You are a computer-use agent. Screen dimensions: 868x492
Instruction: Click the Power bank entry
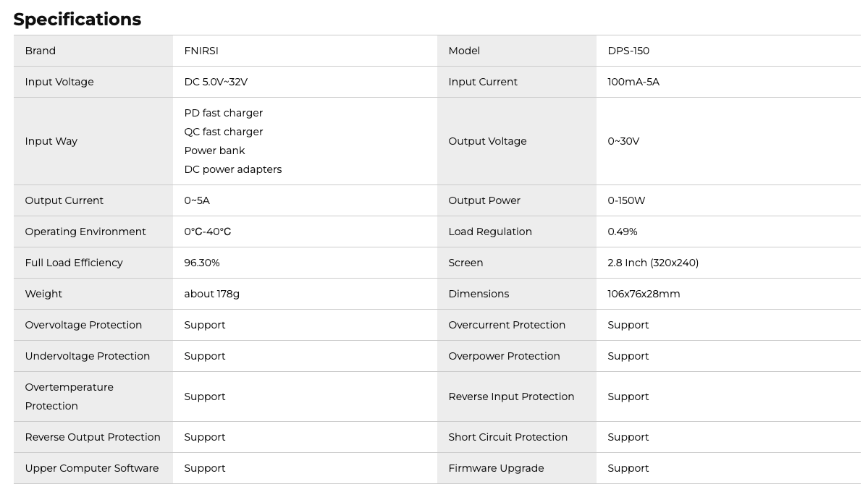pyautogui.click(x=214, y=150)
